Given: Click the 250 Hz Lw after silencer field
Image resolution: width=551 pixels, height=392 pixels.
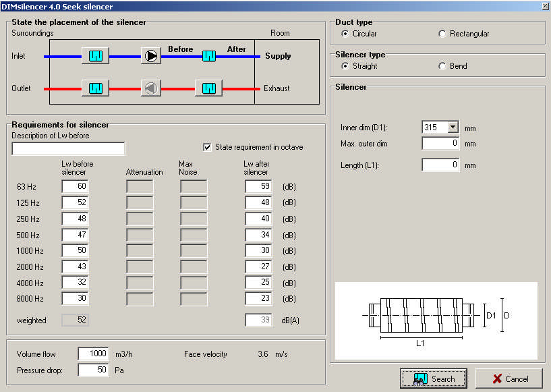Looking at the screenshot, I should [x=258, y=219].
